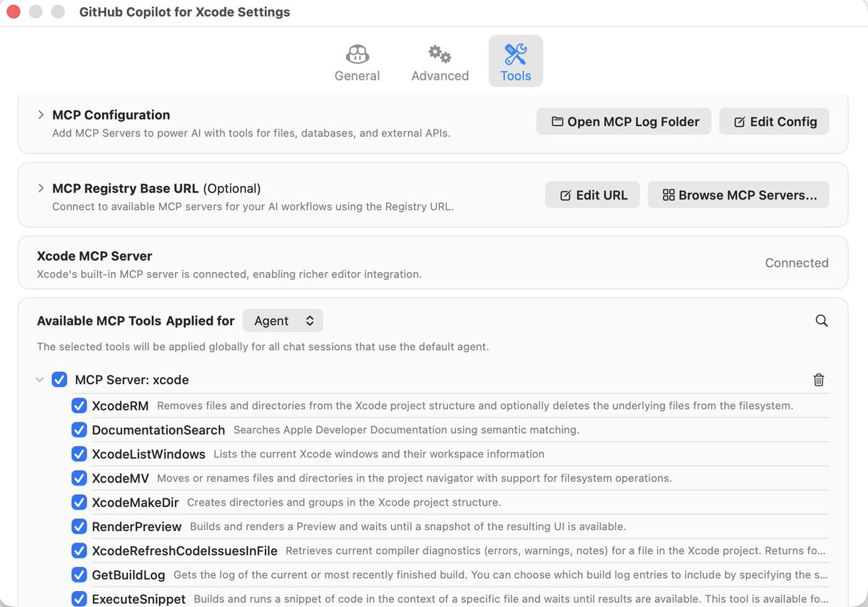Screen dimensions: 868x607
Task: Delete the xcode MCP server via trash icon
Action: click(x=819, y=380)
